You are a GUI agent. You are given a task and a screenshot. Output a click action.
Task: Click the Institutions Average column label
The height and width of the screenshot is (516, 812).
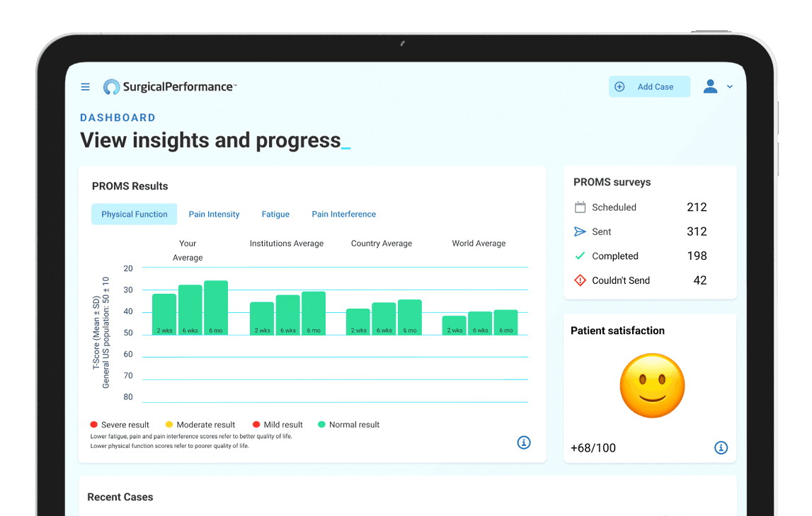(x=287, y=243)
